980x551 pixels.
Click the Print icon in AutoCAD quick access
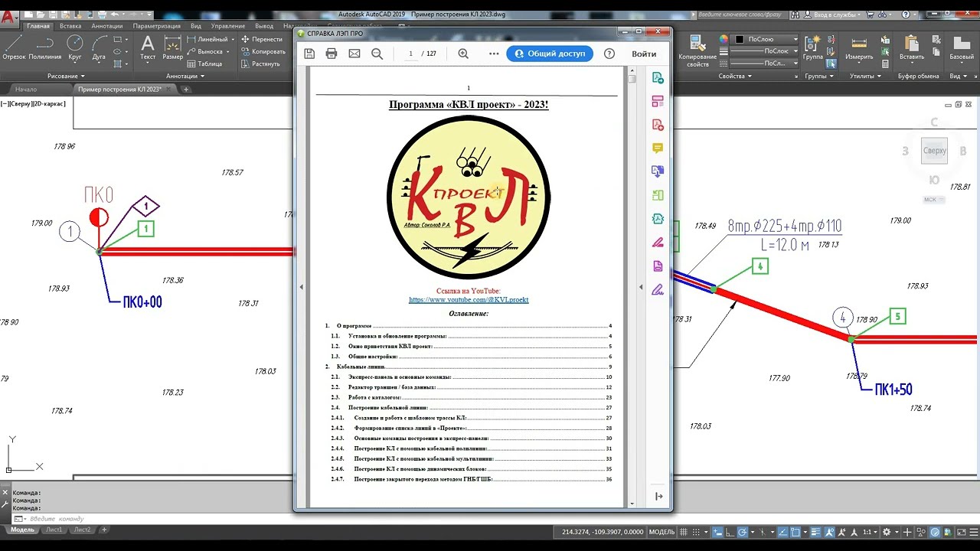pyautogui.click(x=101, y=15)
